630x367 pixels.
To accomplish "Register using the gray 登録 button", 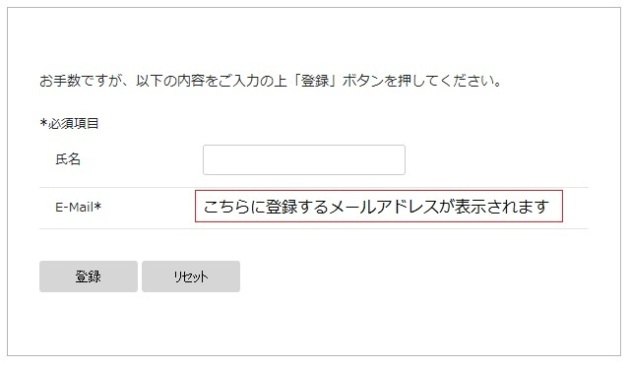I will [88, 277].
